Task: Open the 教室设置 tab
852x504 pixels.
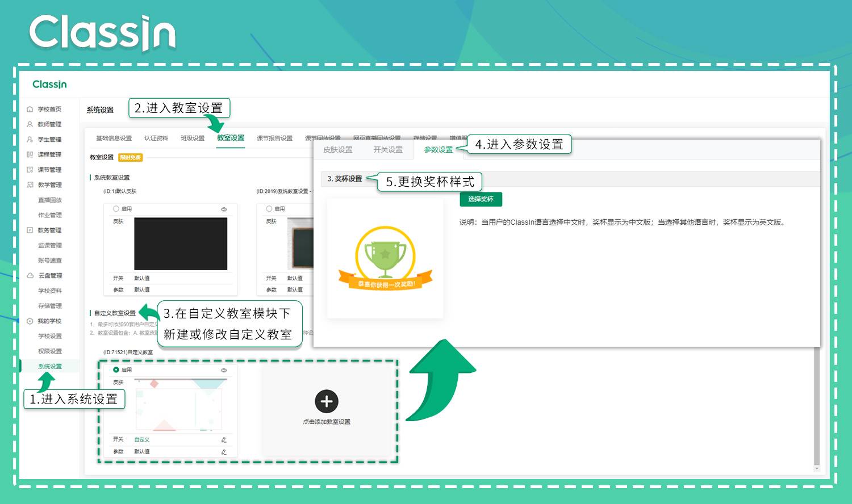Action: pos(231,138)
